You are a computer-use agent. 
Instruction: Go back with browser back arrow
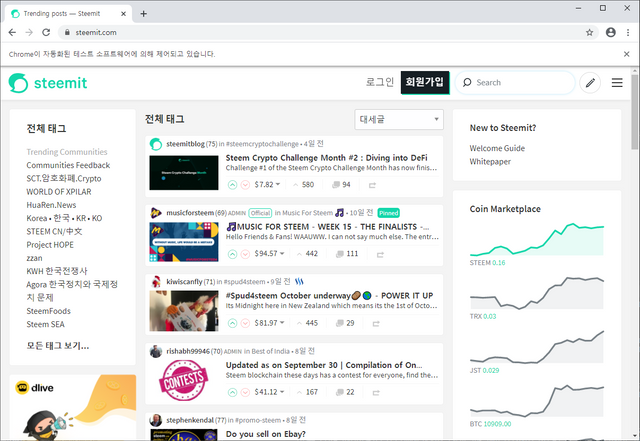point(12,32)
